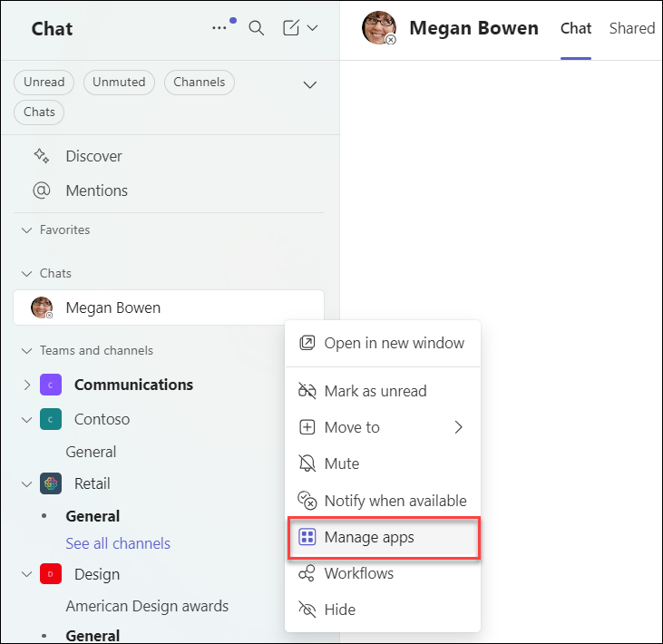This screenshot has width=663, height=644.
Task: Filter by Unmuted chip
Action: (x=119, y=82)
